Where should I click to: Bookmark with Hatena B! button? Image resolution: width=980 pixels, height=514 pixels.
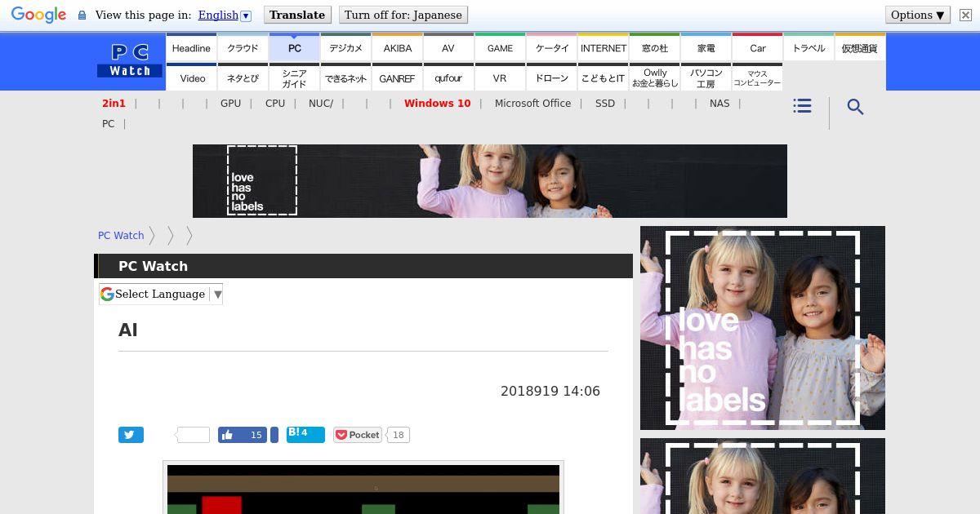[305, 434]
